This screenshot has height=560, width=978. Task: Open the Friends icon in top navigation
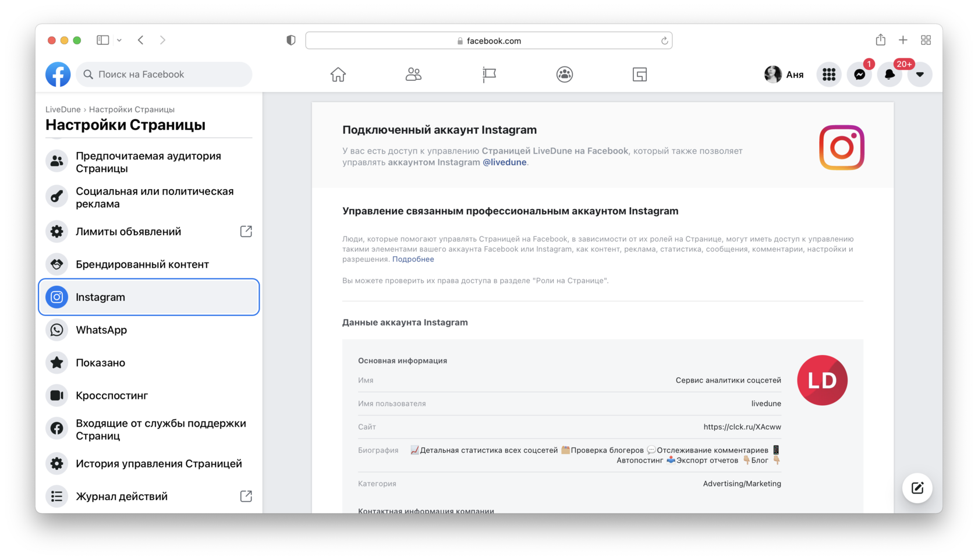[413, 74]
